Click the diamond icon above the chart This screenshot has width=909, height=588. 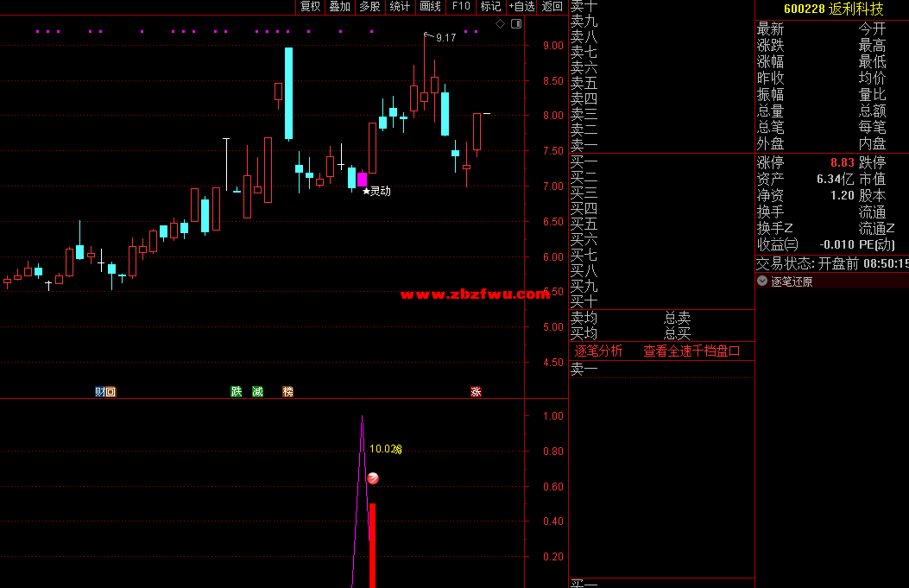[x=501, y=24]
